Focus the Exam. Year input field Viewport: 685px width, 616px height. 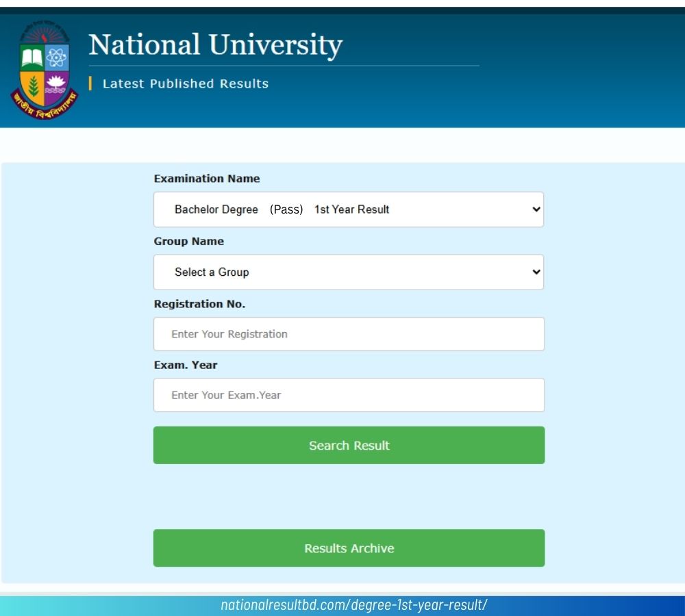[349, 395]
